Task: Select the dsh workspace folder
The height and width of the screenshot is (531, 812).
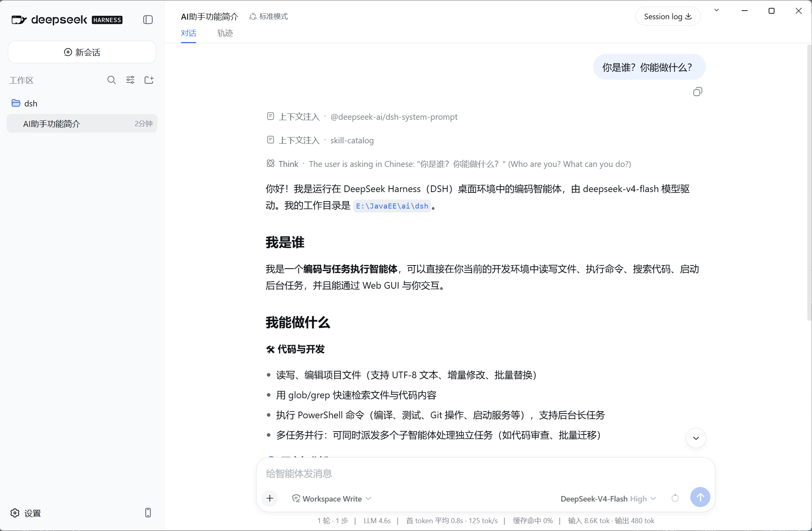Action: (82, 103)
